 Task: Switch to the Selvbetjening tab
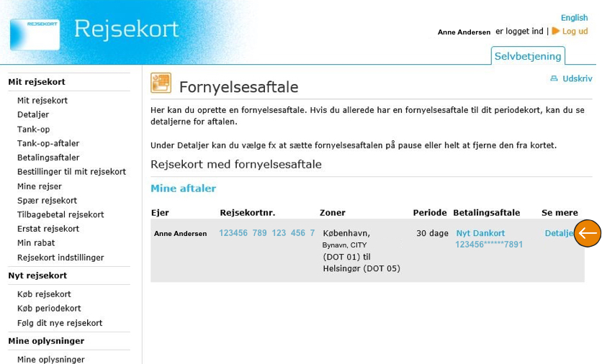pos(528,56)
